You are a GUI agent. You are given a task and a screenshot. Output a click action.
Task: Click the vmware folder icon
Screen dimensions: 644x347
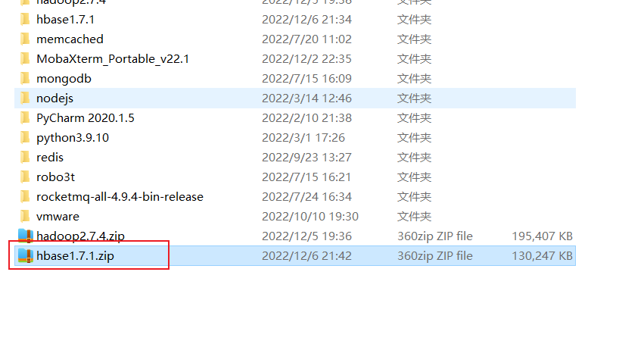tap(25, 216)
